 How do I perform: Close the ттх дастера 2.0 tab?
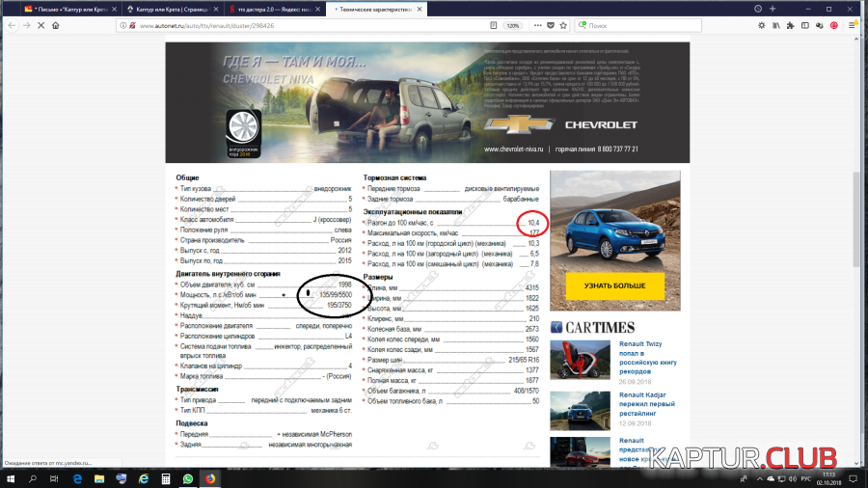click(x=317, y=10)
